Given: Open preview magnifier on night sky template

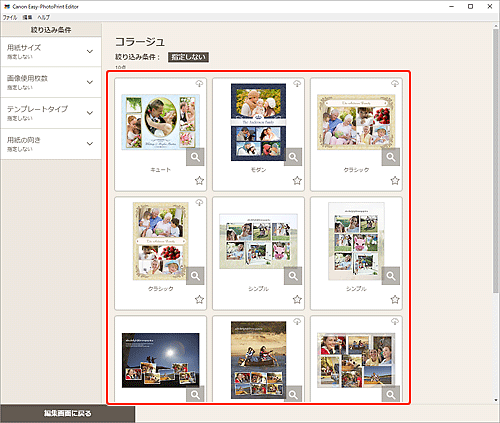Looking at the screenshot, I should [x=195, y=394].
